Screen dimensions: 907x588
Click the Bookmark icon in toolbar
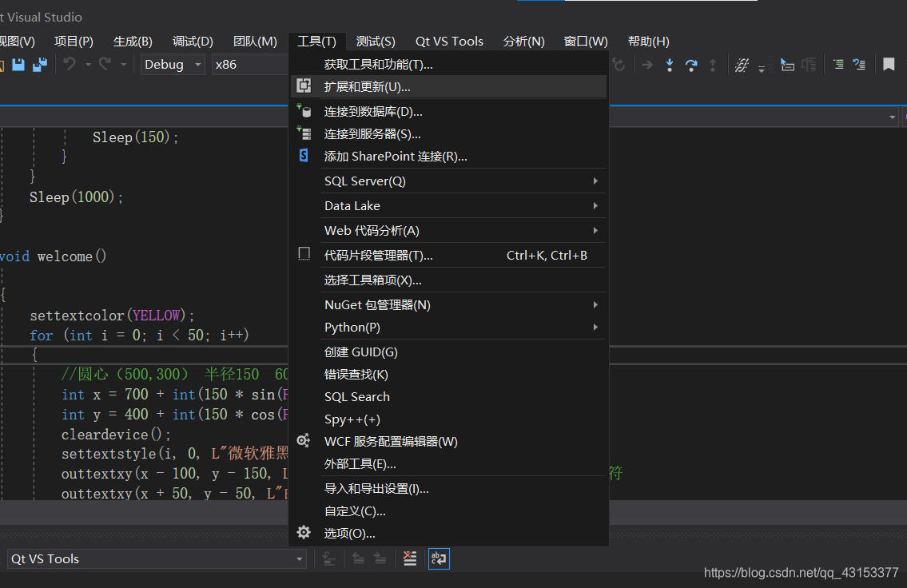pos(889,64)
